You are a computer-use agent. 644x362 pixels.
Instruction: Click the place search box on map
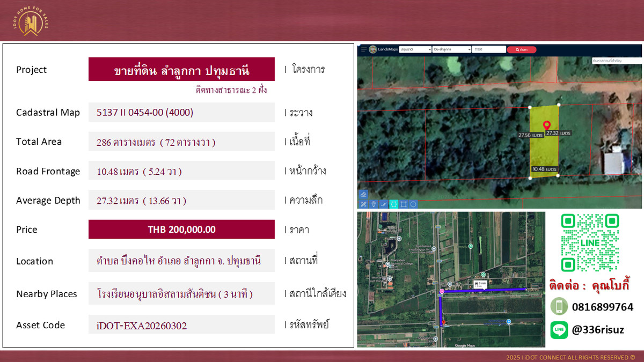[614, 61]
